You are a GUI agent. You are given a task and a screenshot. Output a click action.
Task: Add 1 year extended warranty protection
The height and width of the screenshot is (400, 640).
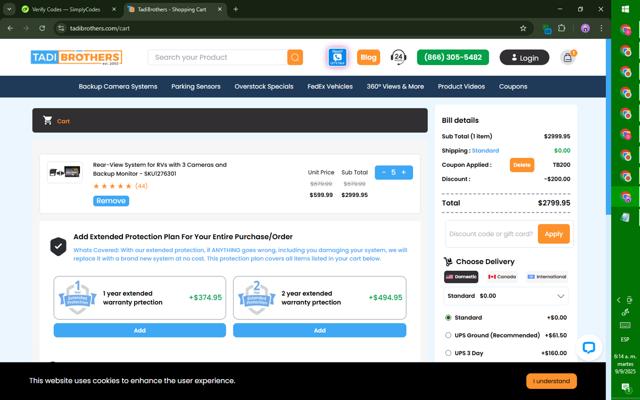pos(140,330)
